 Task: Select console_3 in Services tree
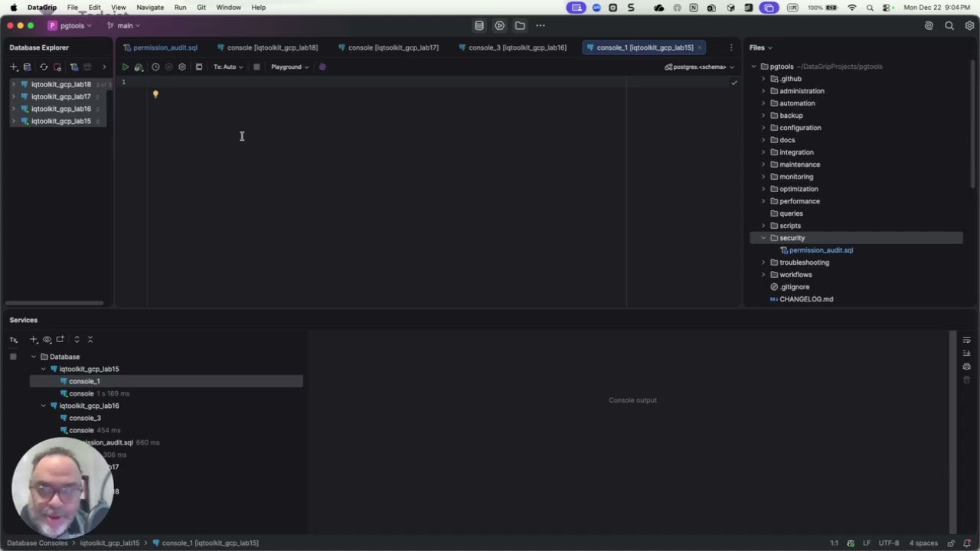click(x=85, y=418)
